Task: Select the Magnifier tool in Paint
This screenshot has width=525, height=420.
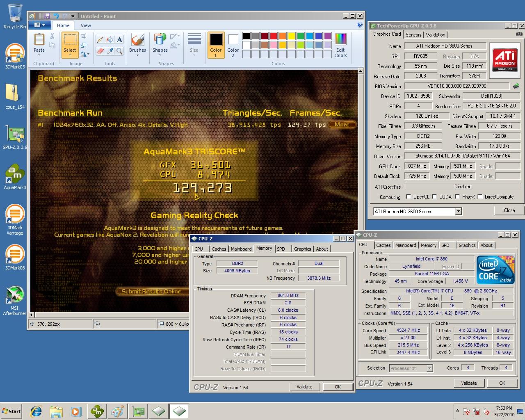Action: pyautogui.click(x=119, y=51)
